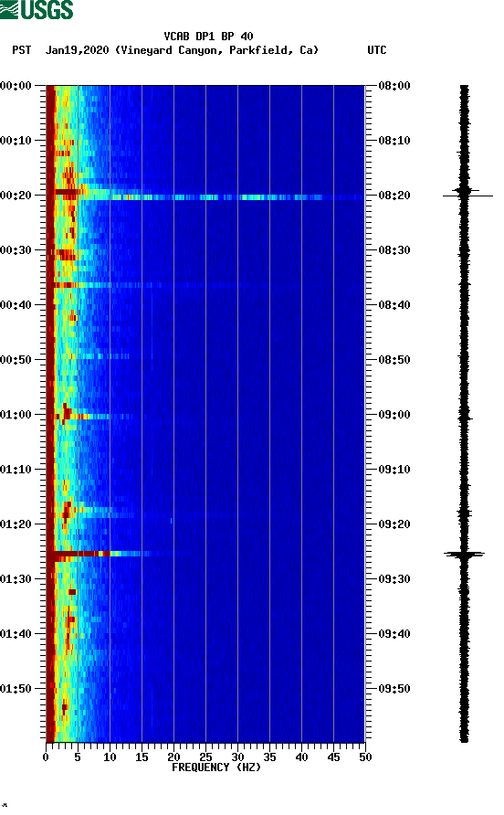Click the frequency axis tick '25'
This screenshot has width=504, height=815.
click(x=205, y=757)
